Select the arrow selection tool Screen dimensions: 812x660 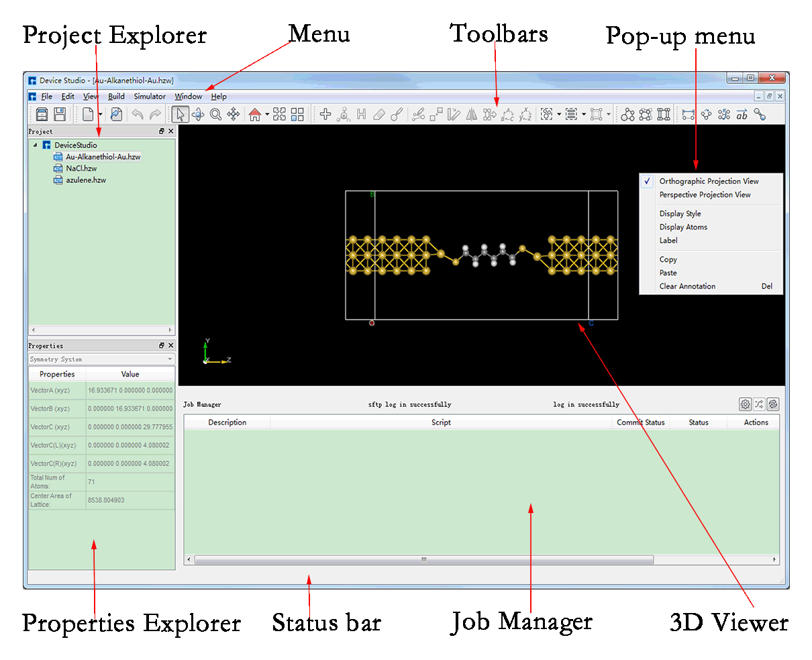[180, 114]
